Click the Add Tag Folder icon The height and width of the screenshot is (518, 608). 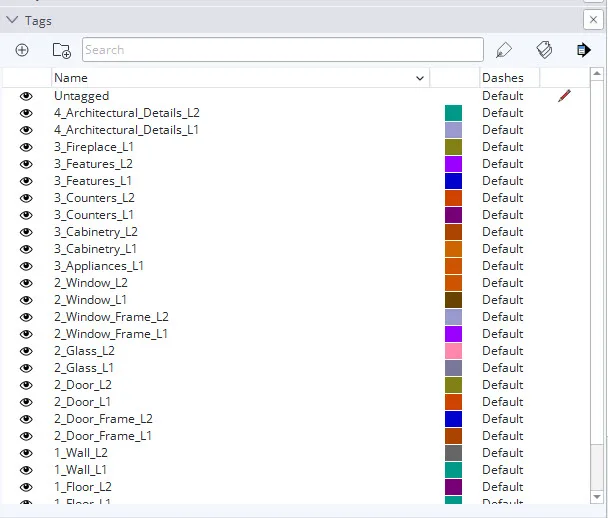point(62,50)
